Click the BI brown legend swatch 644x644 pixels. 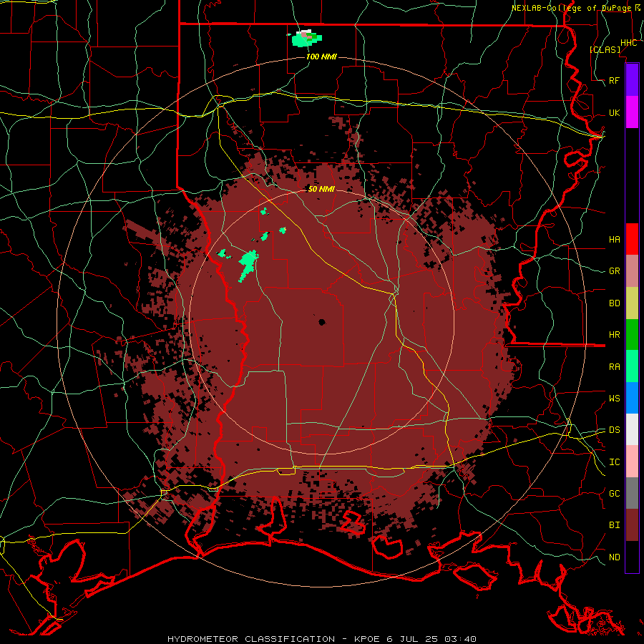(632, 525)
